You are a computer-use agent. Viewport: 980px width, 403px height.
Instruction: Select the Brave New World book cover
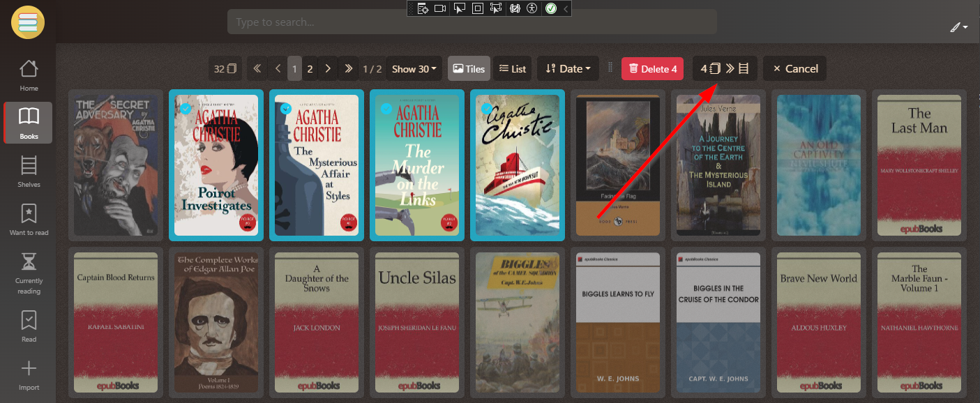pos(819,323)
